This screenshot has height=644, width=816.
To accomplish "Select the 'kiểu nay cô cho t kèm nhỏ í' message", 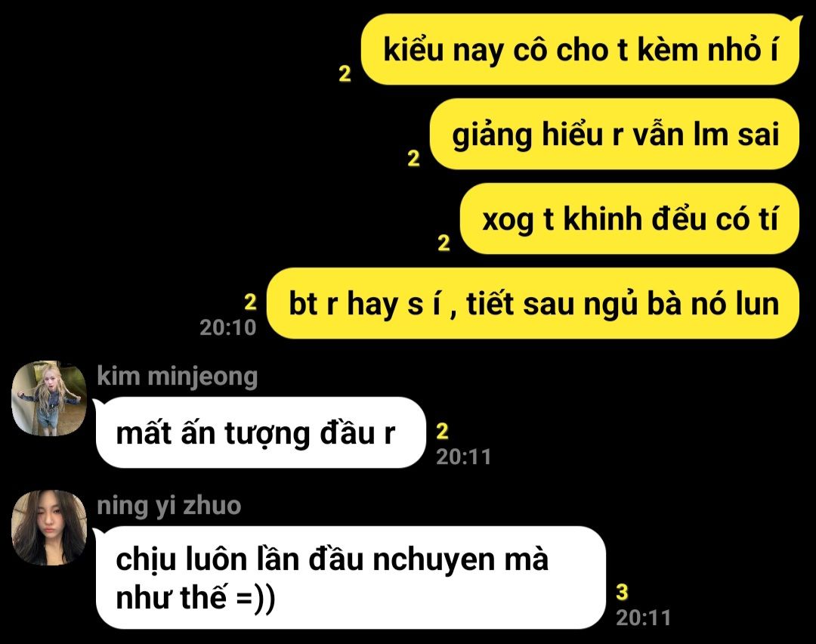I will click(x=580, y=49).
